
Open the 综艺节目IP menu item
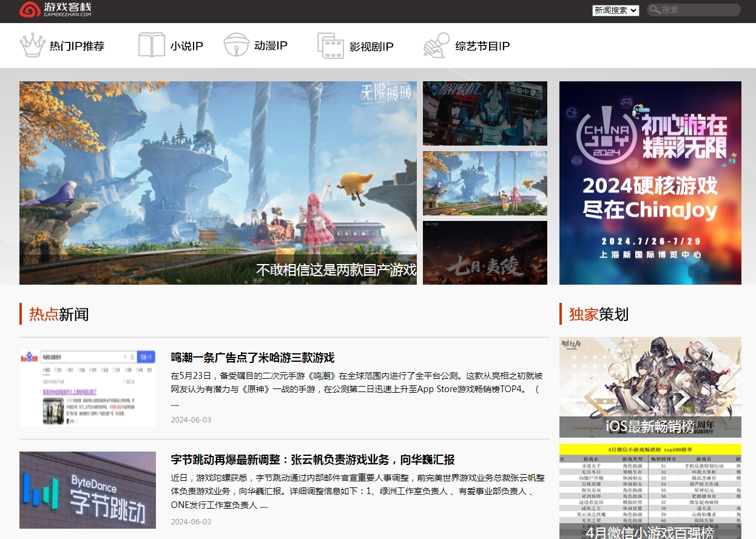(x=482, y=46)
